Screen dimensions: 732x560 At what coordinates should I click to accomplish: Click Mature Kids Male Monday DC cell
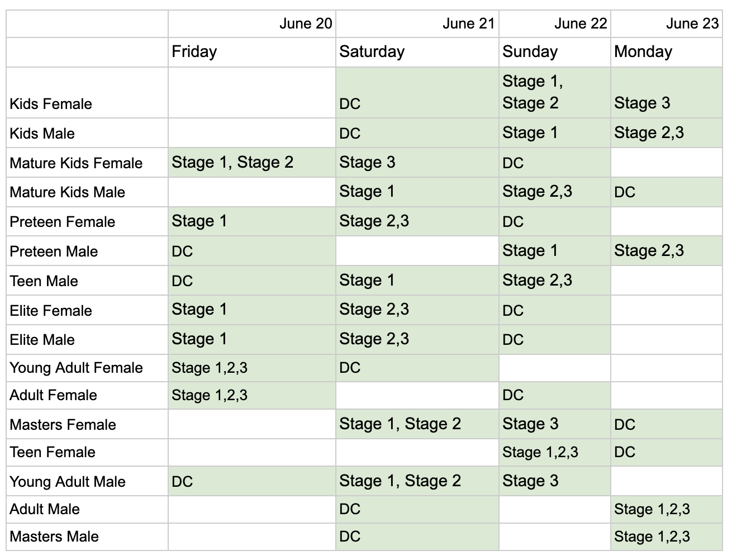pos(666,192)
